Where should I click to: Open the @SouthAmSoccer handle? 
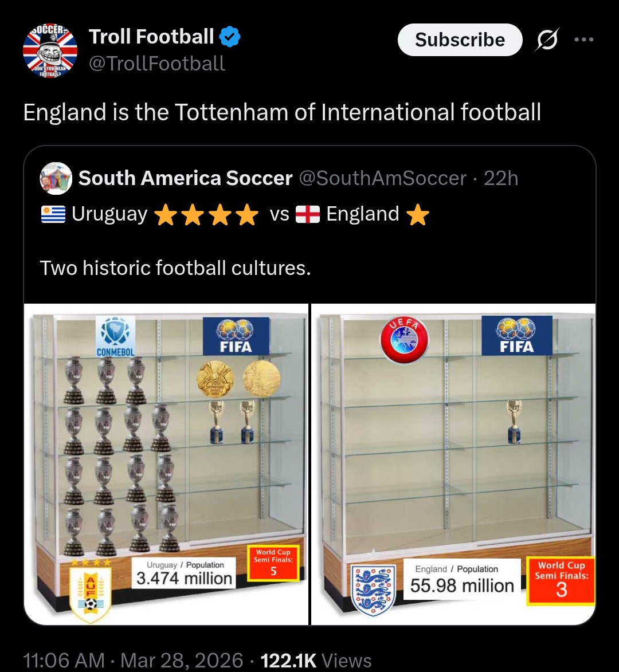(x=383, y=178)
